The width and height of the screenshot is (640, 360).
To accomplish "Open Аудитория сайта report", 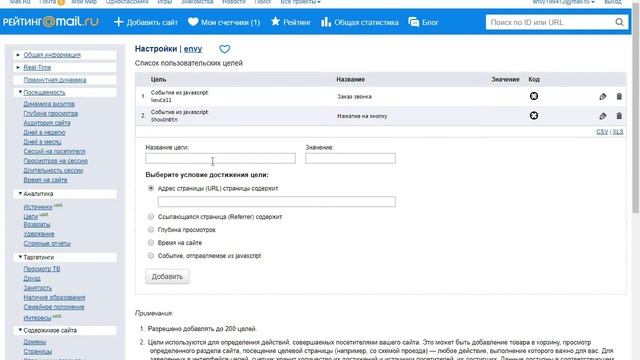I will 47,123.
